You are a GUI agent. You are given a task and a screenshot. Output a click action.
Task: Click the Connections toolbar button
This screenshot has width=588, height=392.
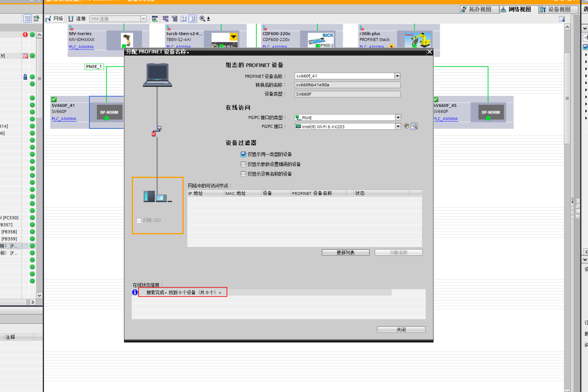[x=77, y=19]
